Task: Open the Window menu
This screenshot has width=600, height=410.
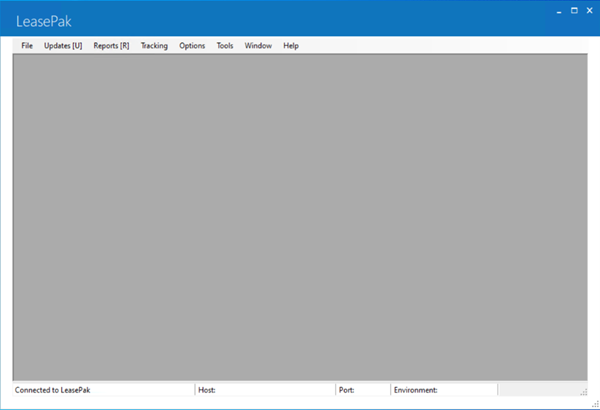Action: point(258,46)
